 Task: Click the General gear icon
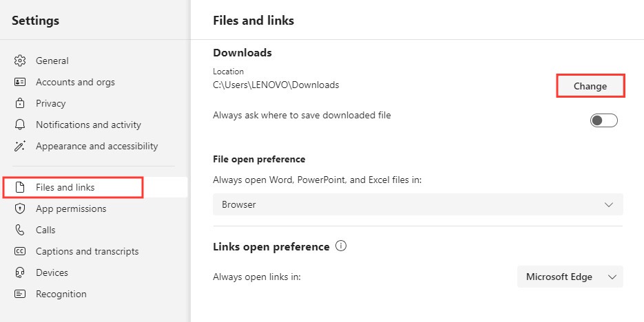coord(20,61)
